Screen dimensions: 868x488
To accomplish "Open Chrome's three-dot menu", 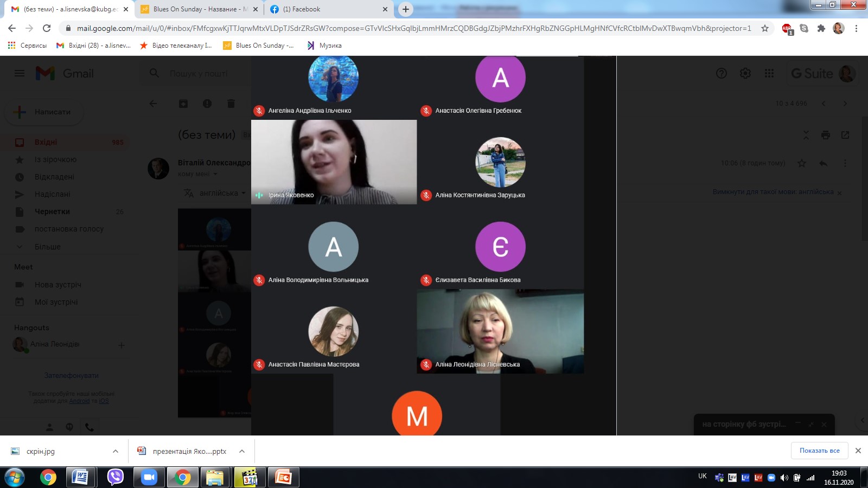I will pyautogui.click(x=856, y=28).
